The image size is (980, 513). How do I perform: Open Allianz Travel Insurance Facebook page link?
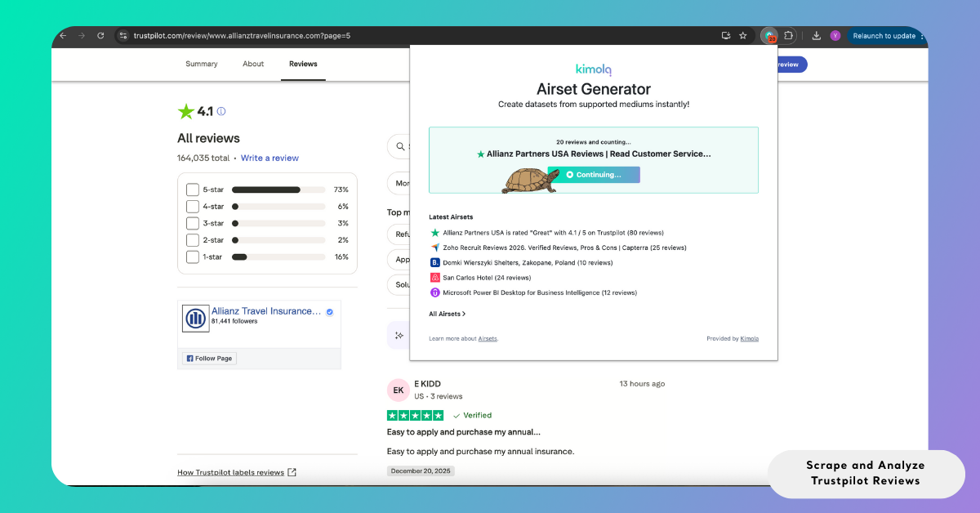pyautogui.click(x=266, y=311)
